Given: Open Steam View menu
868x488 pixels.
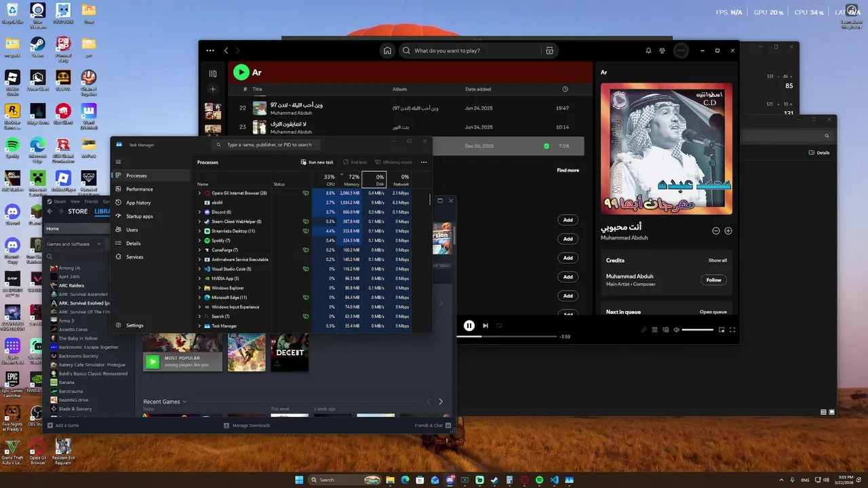Looking at the screenshot, I should [x=75, y=201].
